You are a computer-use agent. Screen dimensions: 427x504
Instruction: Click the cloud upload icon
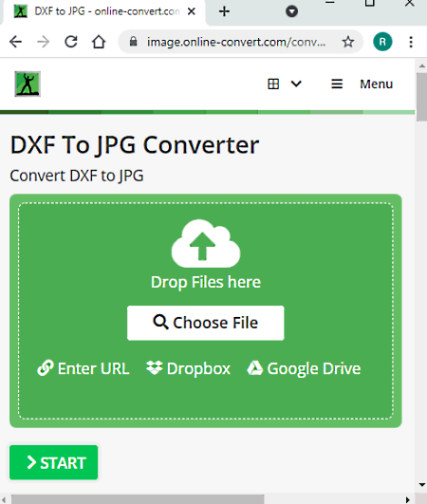[206, 243]
